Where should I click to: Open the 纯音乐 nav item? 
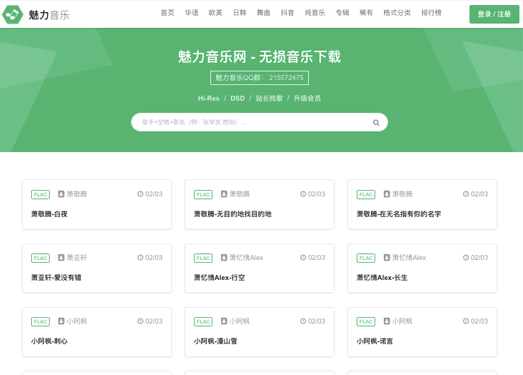[x=315, y=13]
